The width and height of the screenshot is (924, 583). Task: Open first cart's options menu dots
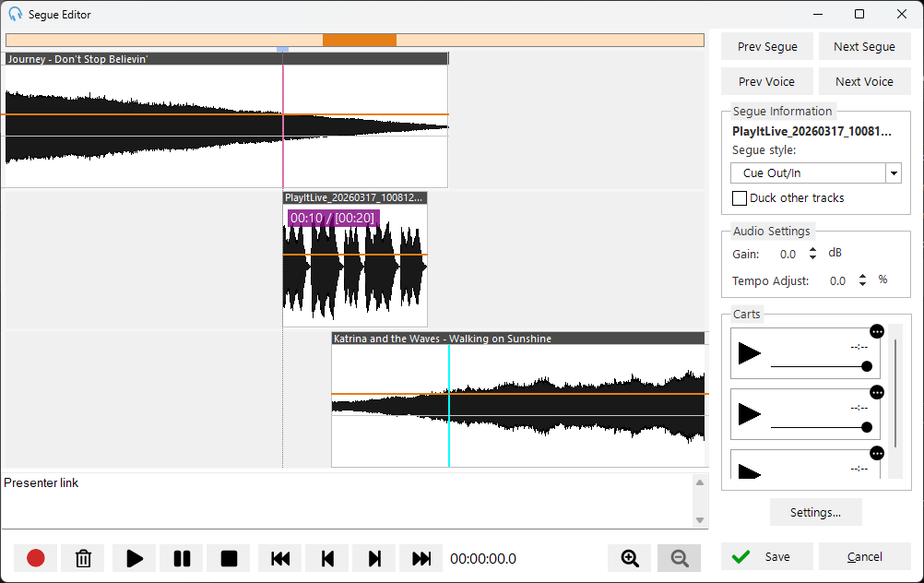coord(877,331)
